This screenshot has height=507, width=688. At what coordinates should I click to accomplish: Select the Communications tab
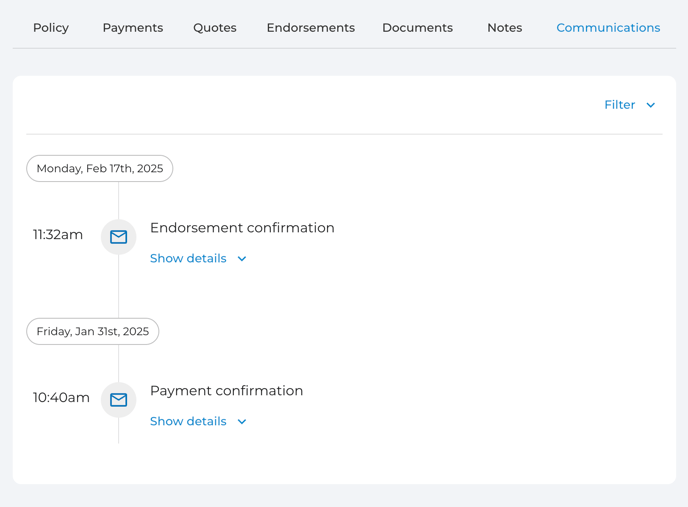tap(608, 28)
